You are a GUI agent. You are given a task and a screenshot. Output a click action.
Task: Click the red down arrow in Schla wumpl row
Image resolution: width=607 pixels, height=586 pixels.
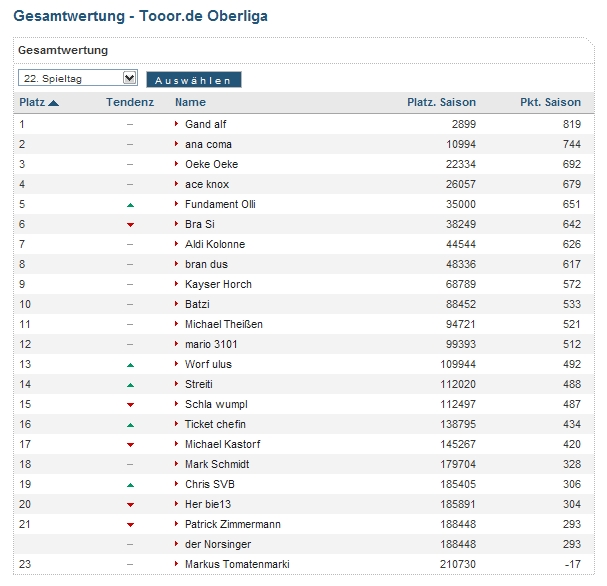point(130,405)
